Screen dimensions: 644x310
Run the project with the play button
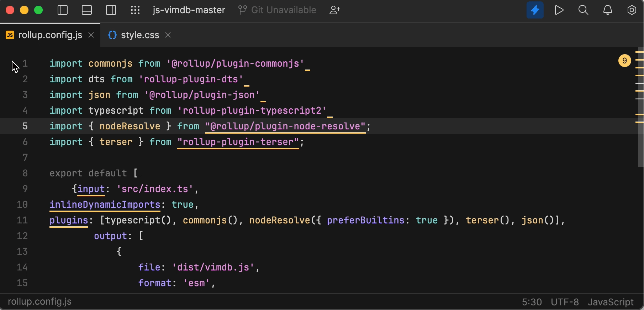(559, 10)
